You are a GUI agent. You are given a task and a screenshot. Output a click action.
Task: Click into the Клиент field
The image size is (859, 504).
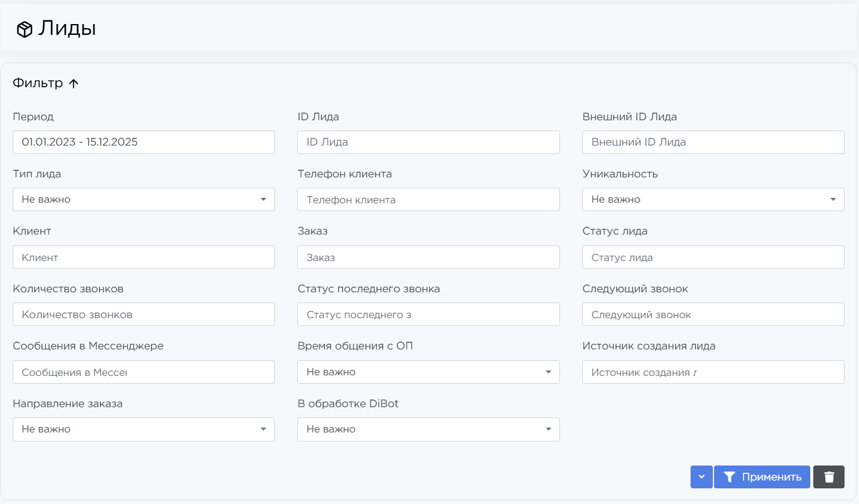[x=143, y=257]
